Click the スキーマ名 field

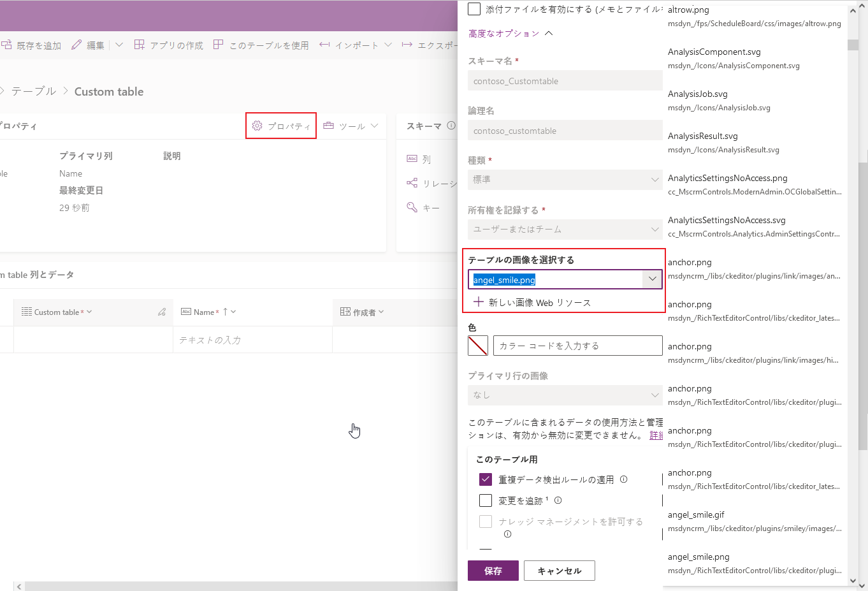(x=565, y=81)
